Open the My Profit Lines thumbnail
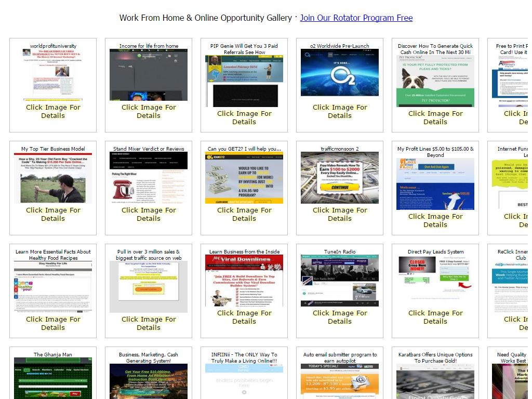Viewport: 532px width, 399px height. 435,184
